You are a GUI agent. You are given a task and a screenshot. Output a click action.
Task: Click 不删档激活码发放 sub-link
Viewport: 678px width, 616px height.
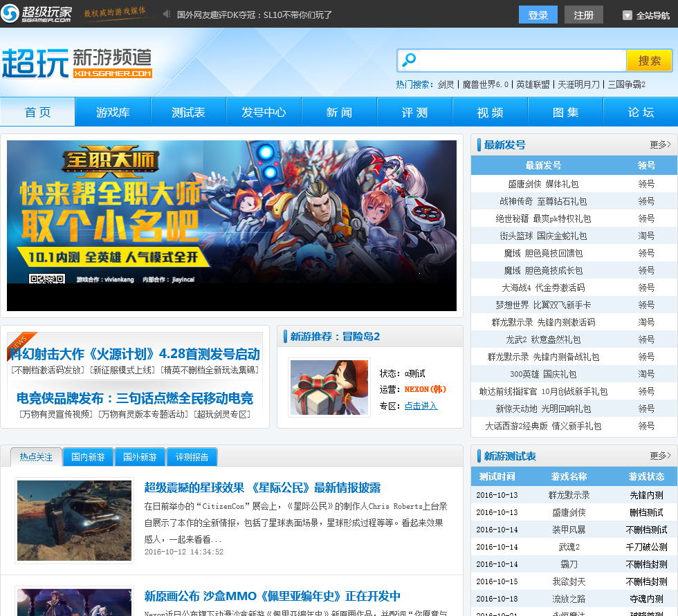[x=47, y=370]
